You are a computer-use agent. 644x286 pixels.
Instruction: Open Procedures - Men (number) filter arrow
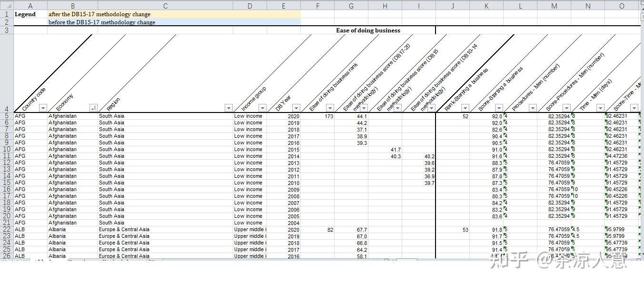(x=533, y=108)
